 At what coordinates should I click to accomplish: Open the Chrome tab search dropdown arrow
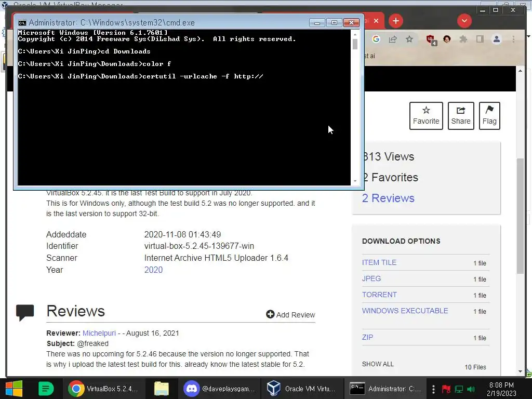click(464, 21)
